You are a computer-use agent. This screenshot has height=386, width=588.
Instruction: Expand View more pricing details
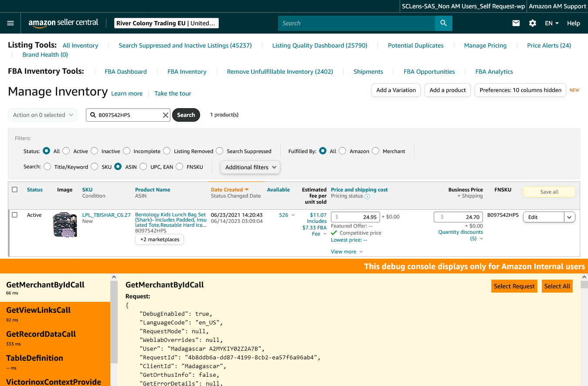coord(347,252)
